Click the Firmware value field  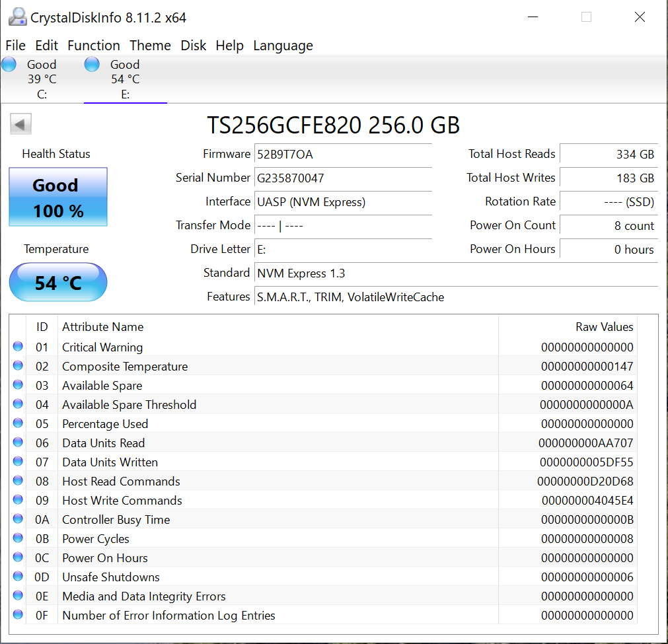click(342, 154)
